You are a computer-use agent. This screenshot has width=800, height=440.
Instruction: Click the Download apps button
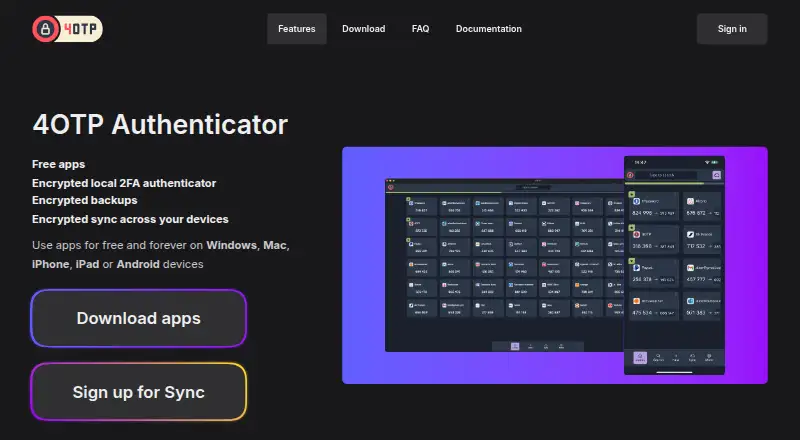(139, 319)
